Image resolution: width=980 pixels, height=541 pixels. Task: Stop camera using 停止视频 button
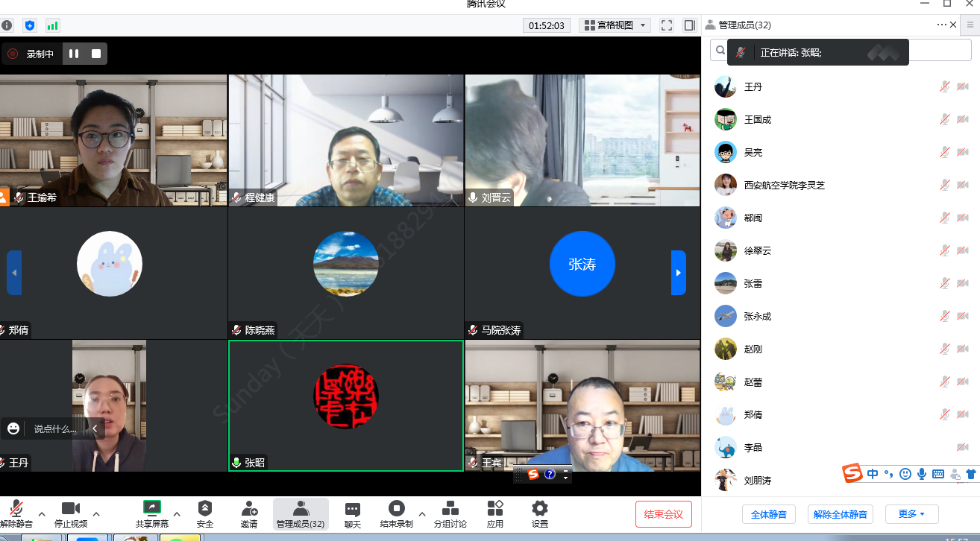tap(71, 513)
